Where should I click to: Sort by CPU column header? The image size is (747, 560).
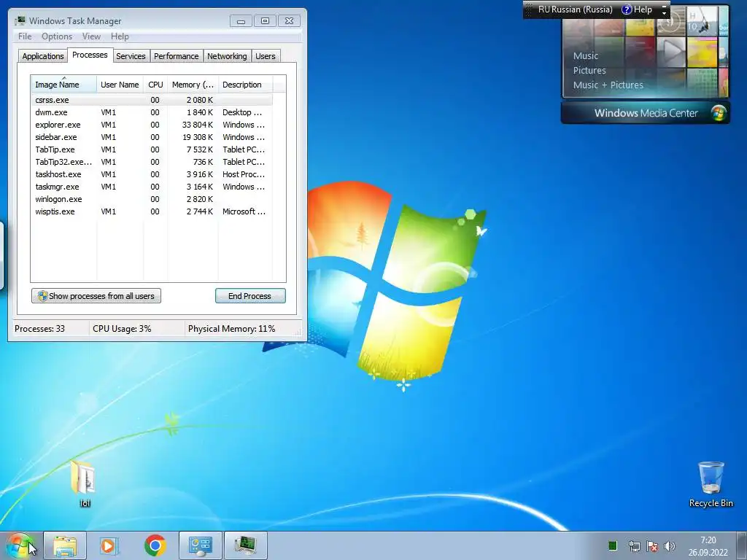tap(155, 85)
